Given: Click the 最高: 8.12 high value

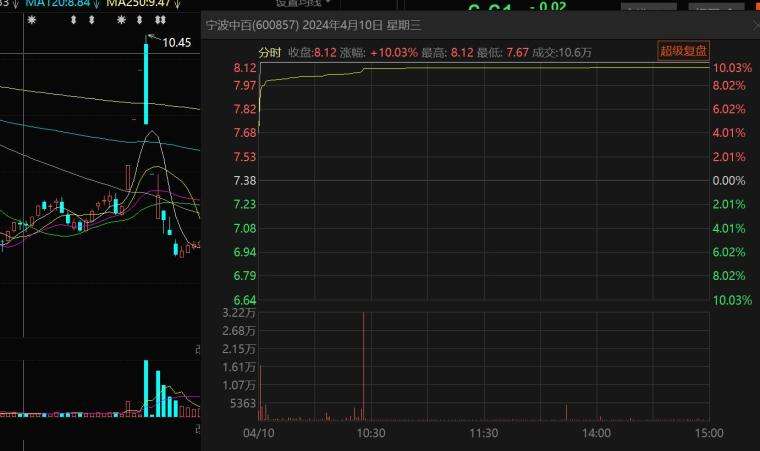Looking at the screenshot, I should (447, 52).
